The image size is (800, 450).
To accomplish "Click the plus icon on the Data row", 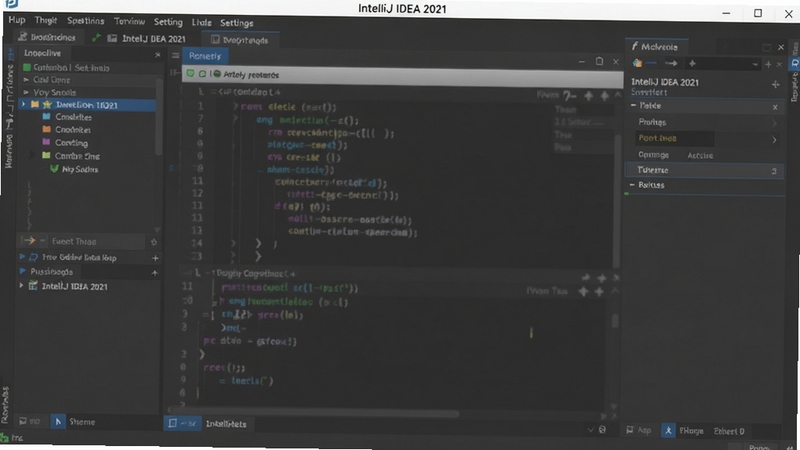I will 155,258.
